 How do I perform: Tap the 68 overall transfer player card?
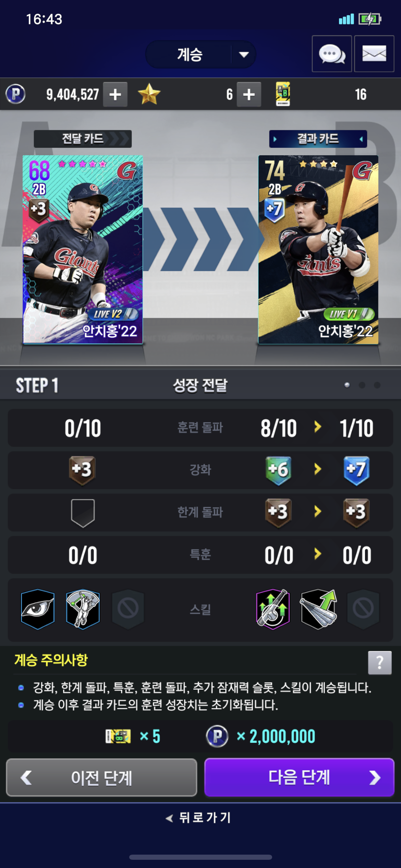(83, 250)
